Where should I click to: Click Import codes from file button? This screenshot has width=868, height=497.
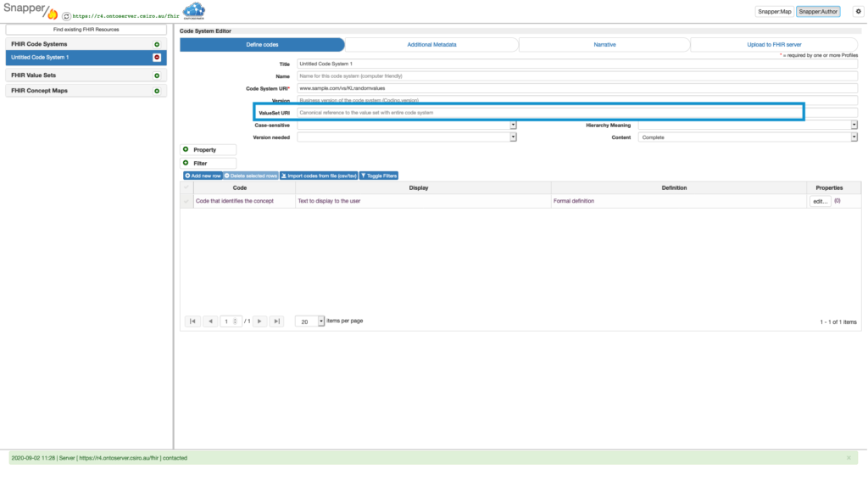point(319,176)
